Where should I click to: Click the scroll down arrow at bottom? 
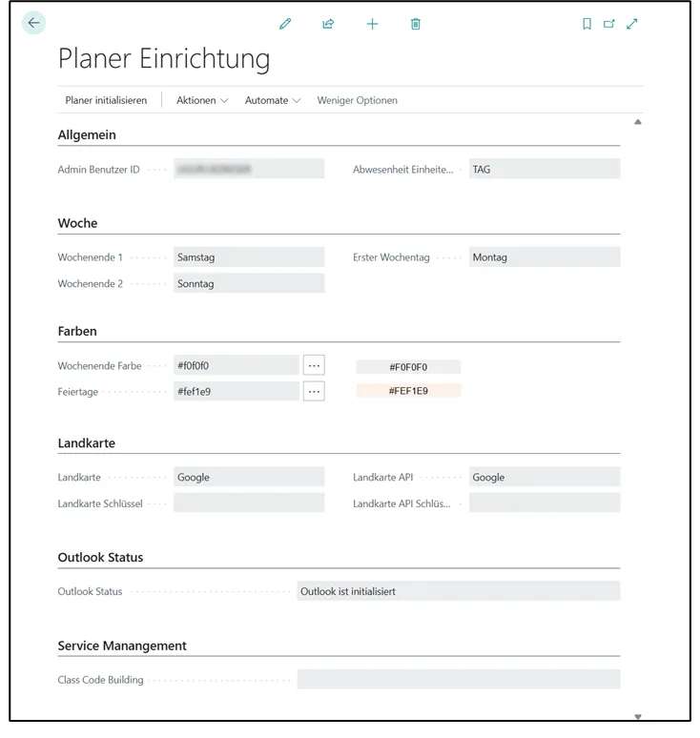(638, 717)
